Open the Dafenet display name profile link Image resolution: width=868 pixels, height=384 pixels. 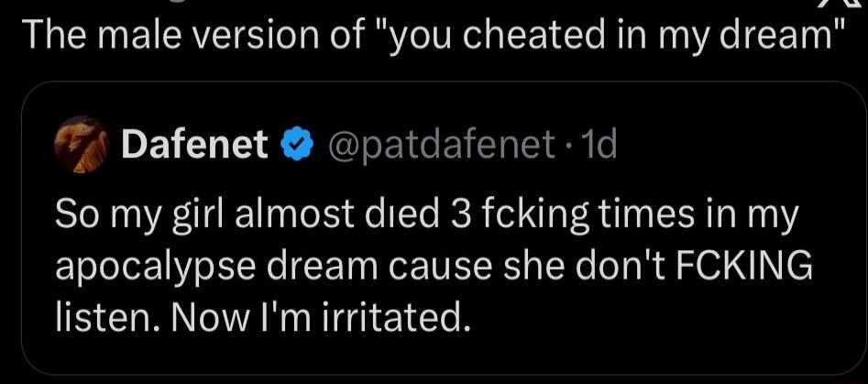(x=194, y=145)
